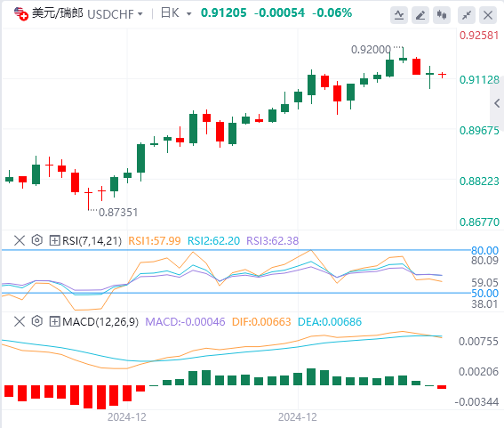Click the MACD(12,26,9) label
504x428 pixels.
pyautogui.click(x=100, y=322)
